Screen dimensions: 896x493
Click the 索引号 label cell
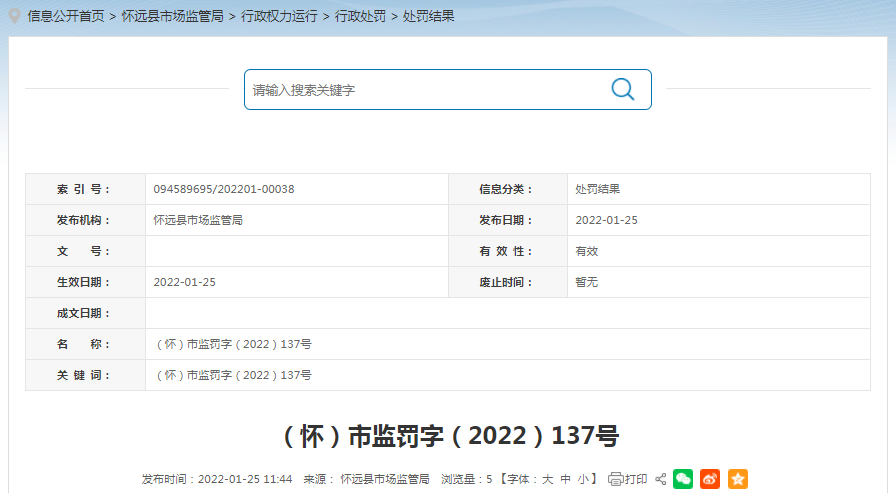pos(85,189)
